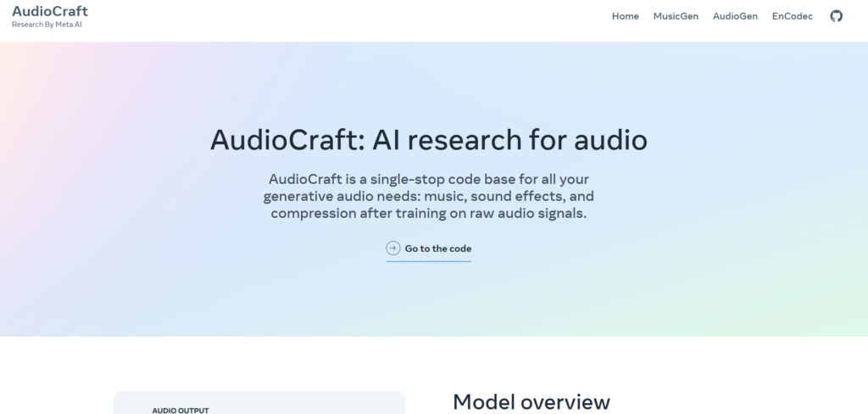Open the GitHub icon link

(x=836, y=16)
